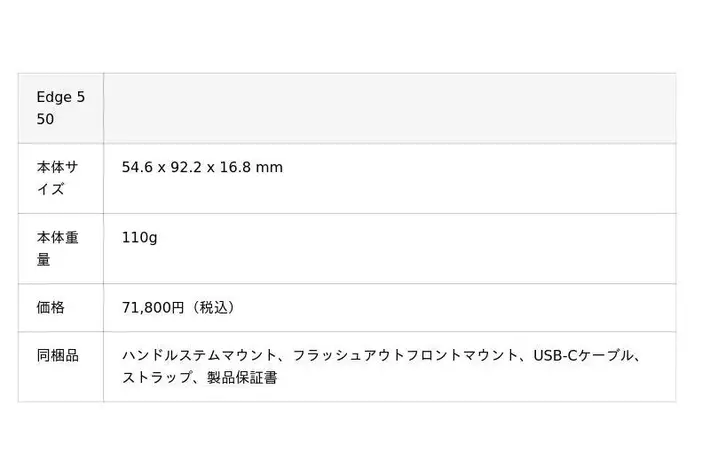Screen dimensions: 710x474
Task: Click the （税込） tax note
Action: click(211, 308)
